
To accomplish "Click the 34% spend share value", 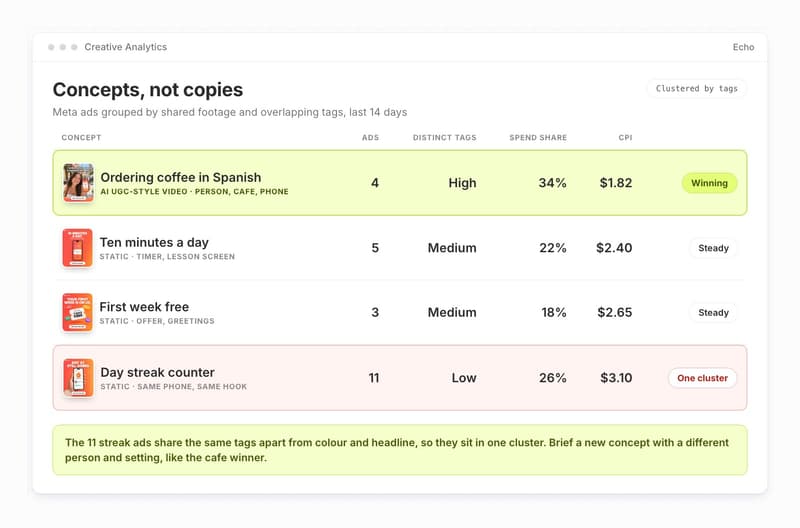I will pyautogui.click(x=553, y=183).
